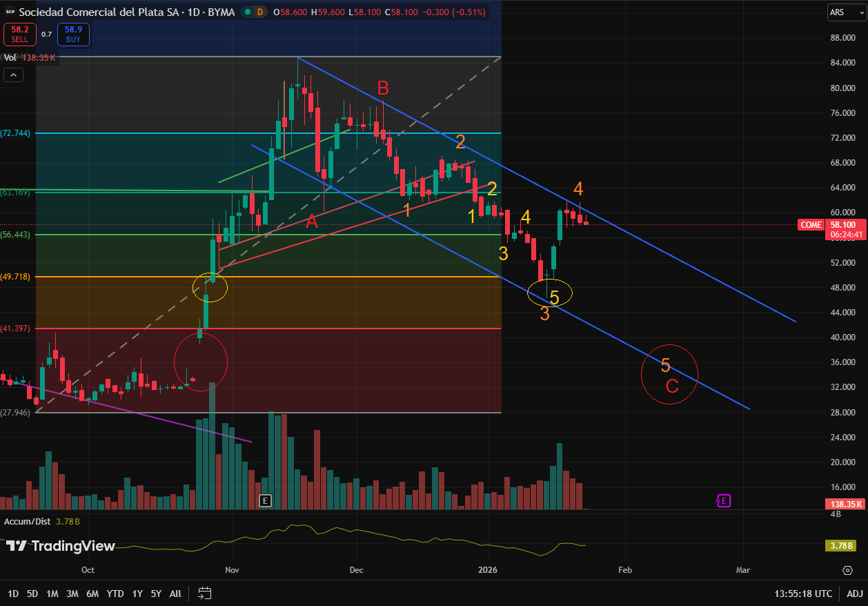Image resolution: width=868 pixels, height=606 pixels.
Task: Click the Accum/Dist indicator legend
Action: tap(41, 521)
